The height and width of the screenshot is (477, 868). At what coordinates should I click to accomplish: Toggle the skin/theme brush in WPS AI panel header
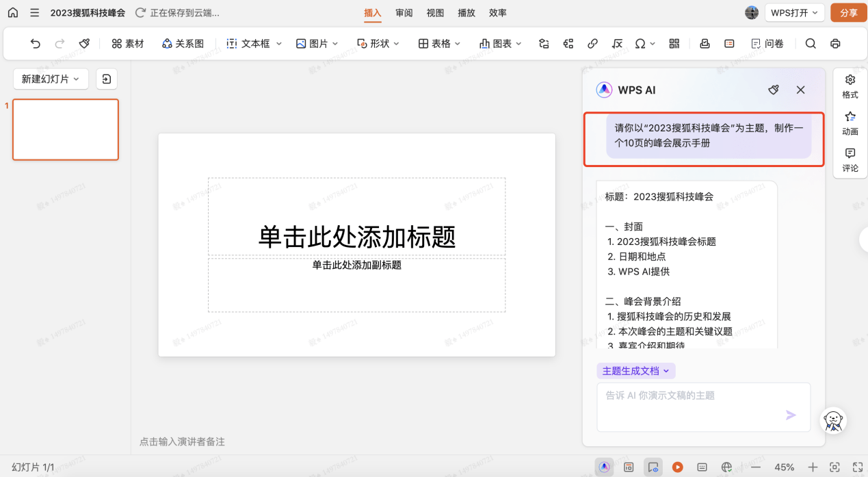click(x=774, y=90)
